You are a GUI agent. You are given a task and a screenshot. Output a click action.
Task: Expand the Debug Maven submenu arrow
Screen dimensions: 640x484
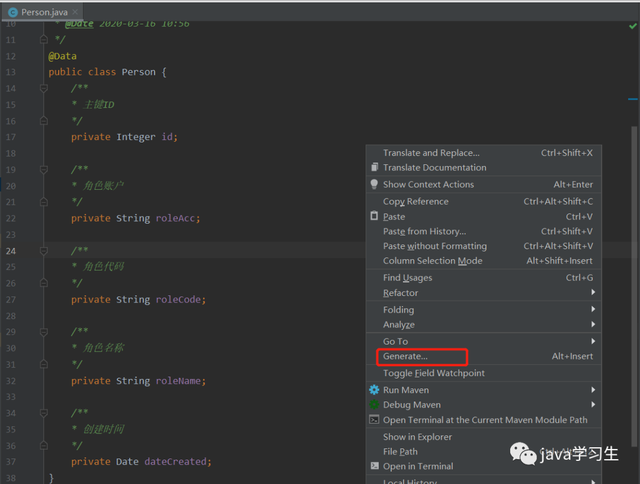[x=593, y=404]
